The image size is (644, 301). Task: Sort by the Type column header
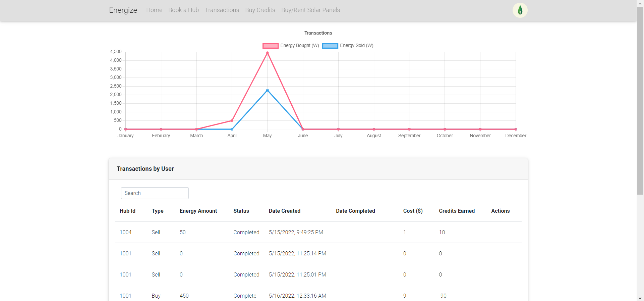tap(158, 211)
